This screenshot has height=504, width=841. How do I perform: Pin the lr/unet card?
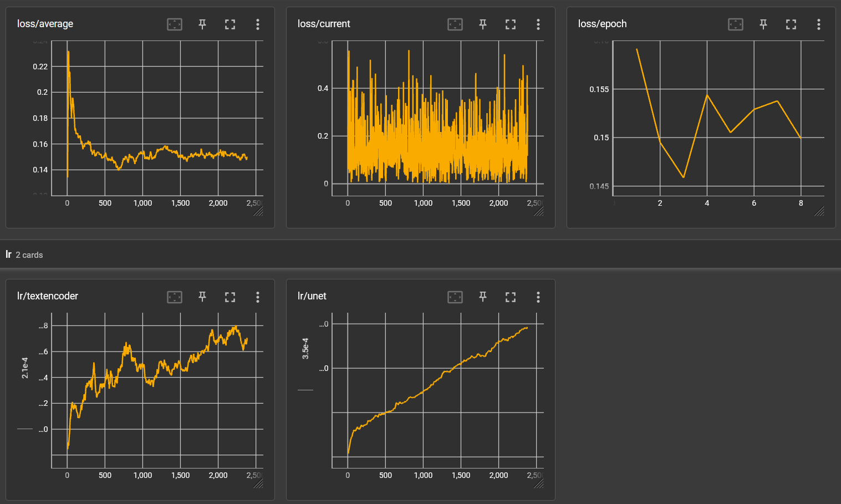click(x=483, y=297)
